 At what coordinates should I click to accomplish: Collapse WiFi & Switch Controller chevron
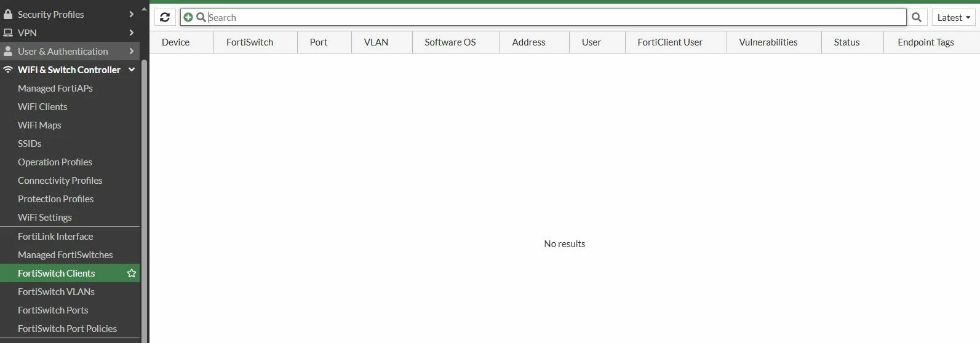(x=131, y=69)
